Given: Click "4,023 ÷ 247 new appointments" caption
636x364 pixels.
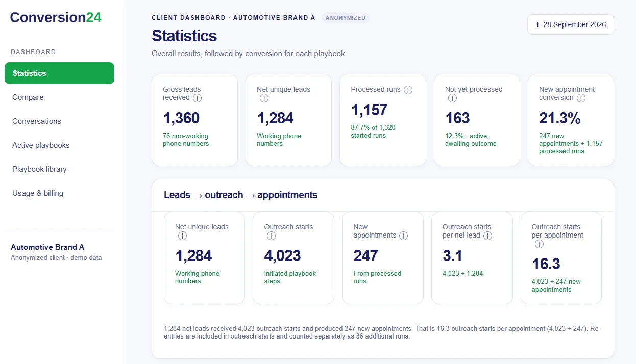Looking at the screenshot, I should tap(556, 285).
